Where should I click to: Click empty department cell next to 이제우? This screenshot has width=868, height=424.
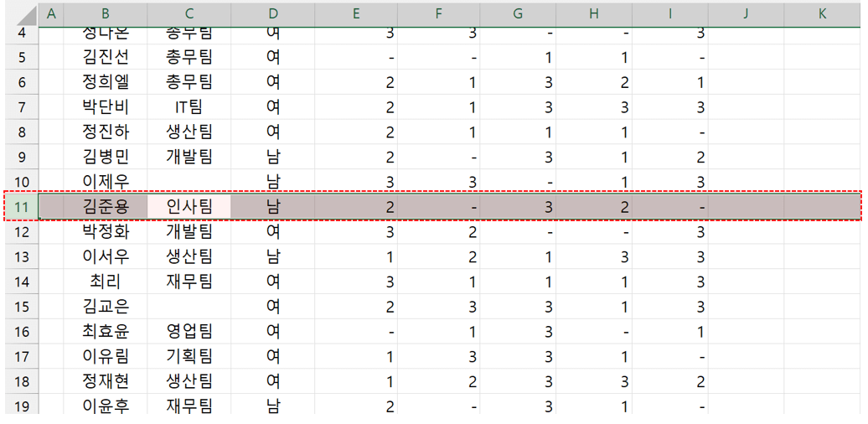[189, 182]
